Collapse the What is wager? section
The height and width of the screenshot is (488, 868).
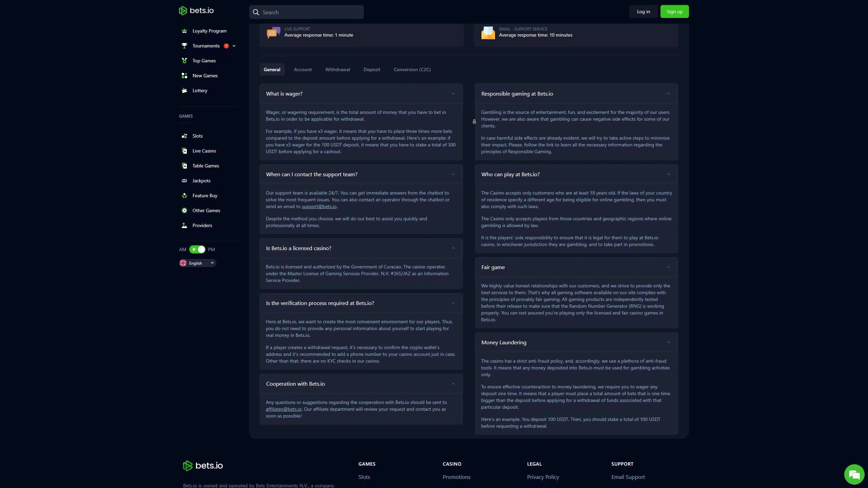tap(453, 94)
